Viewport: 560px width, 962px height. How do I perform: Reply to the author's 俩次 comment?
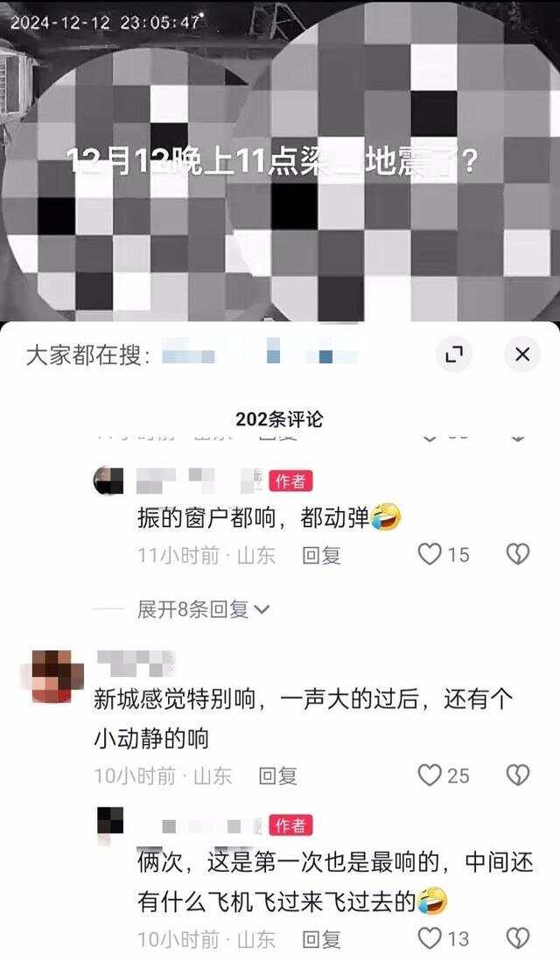(321, 939)
